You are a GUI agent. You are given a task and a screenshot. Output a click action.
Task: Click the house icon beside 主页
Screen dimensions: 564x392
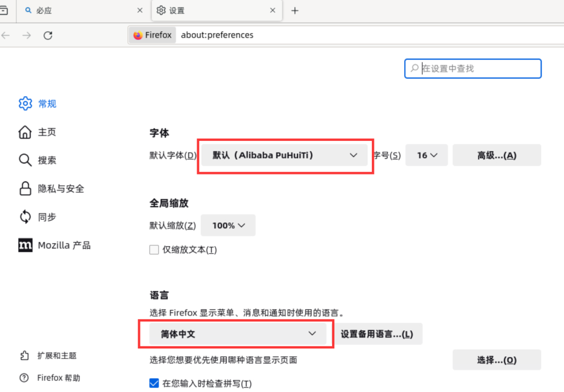pos(25,132)
